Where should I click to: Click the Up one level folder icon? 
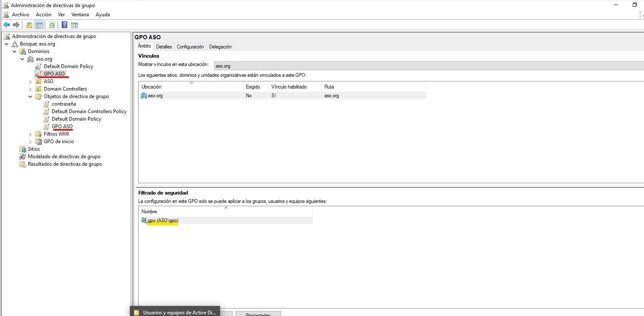pyautogui.click(x=29, y=25)
